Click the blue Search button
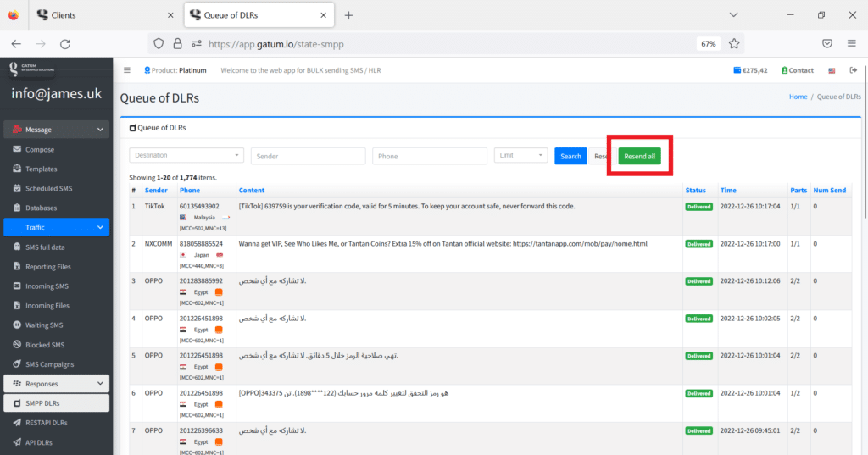The width and height of the screenshot is (868, 455). coord(570,156)
